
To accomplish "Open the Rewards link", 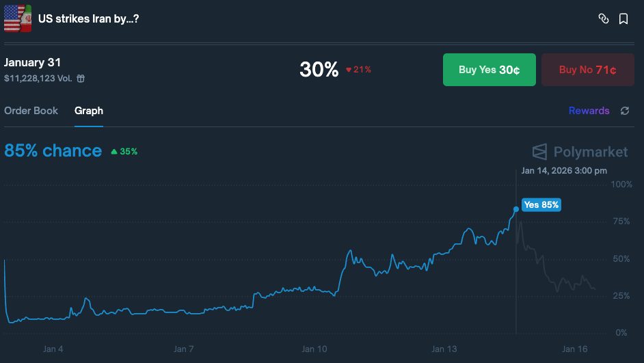I will pos(589,111).
